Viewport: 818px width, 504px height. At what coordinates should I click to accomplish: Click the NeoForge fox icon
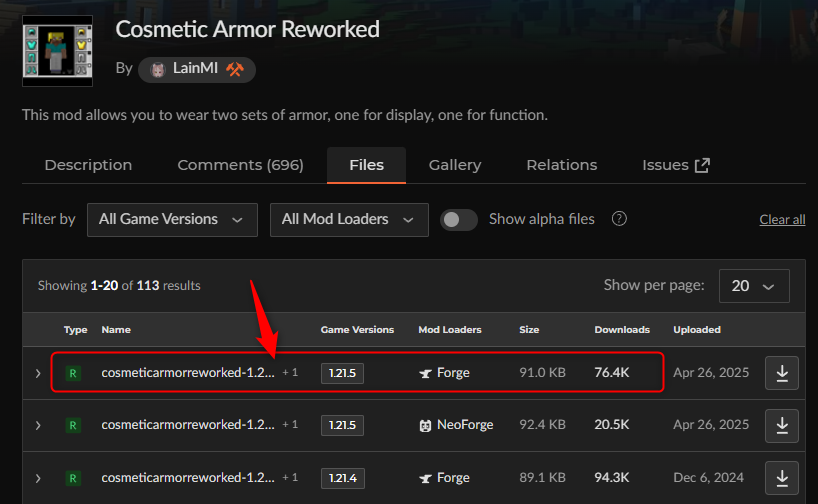425,426
